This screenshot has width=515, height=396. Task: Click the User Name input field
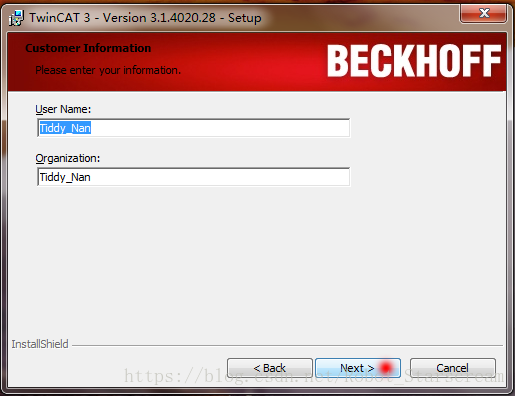pyautogui.click(x=194, y=128)
